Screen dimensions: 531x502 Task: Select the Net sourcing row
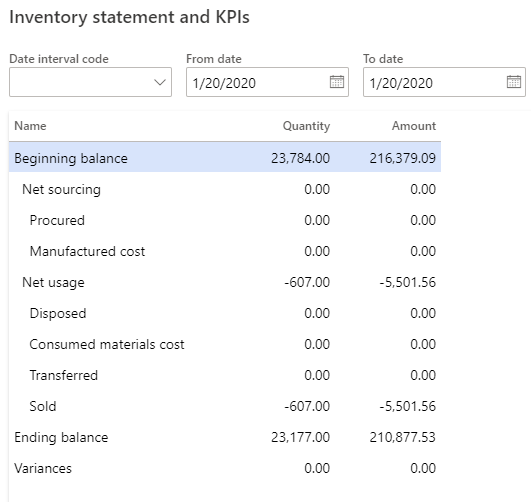[225, 189]
